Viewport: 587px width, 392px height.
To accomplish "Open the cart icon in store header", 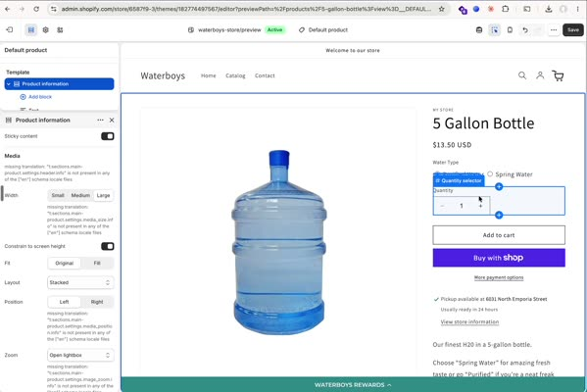I will coord(558,75).
